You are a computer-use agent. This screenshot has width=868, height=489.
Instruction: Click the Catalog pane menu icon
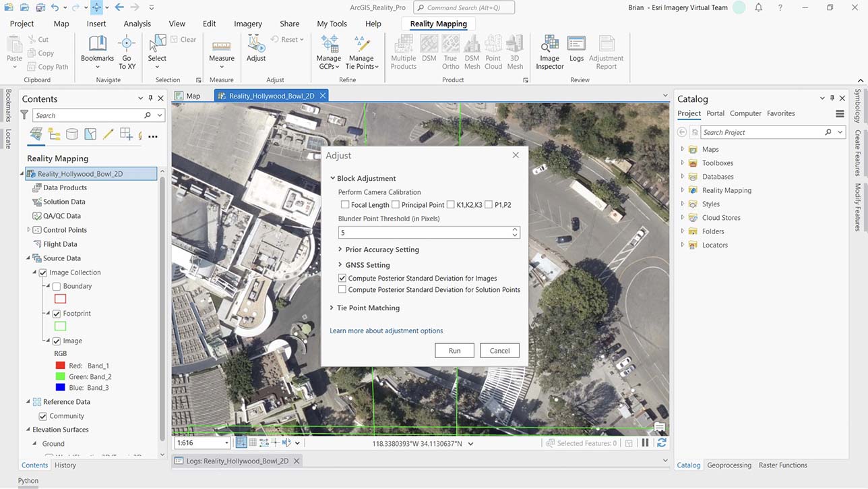click(x=840, y=113)
